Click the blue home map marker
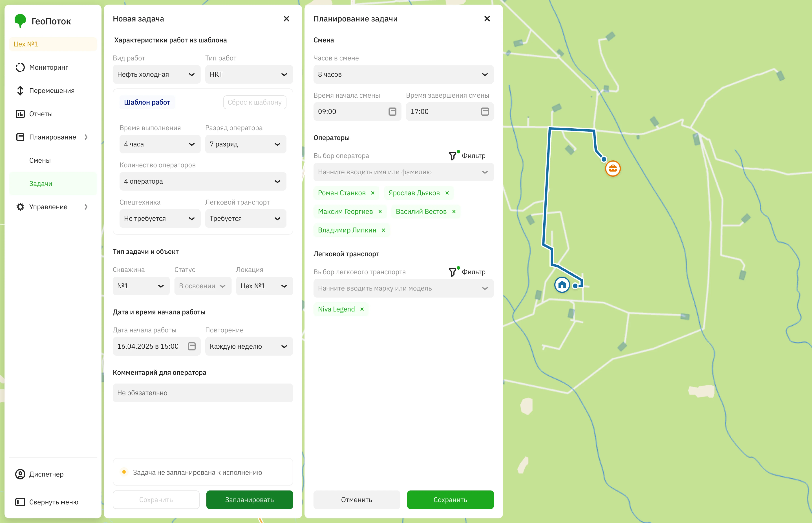The width and height of the screenshot is (812, 523). 562,285
